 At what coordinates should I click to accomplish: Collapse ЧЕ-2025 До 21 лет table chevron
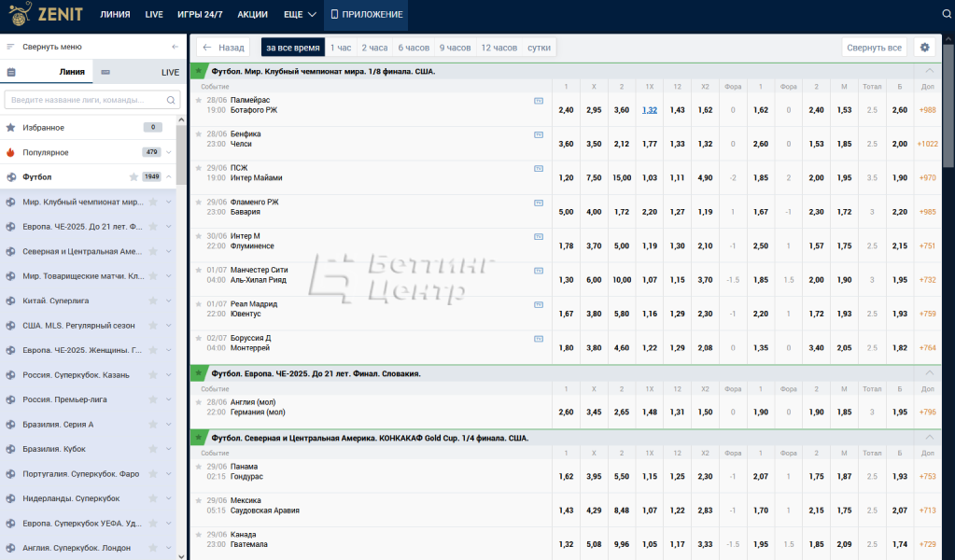click(930, 373)
